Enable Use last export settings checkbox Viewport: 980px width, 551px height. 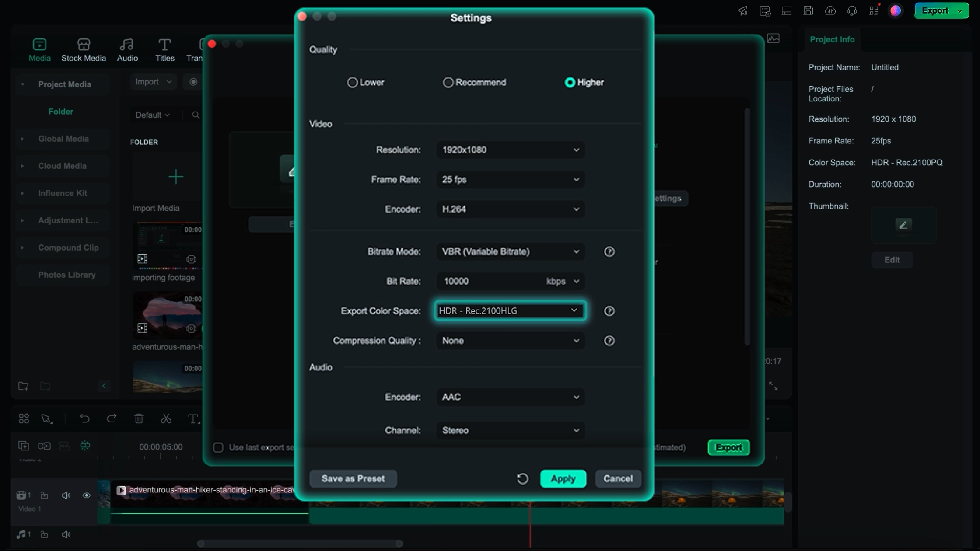218,447
